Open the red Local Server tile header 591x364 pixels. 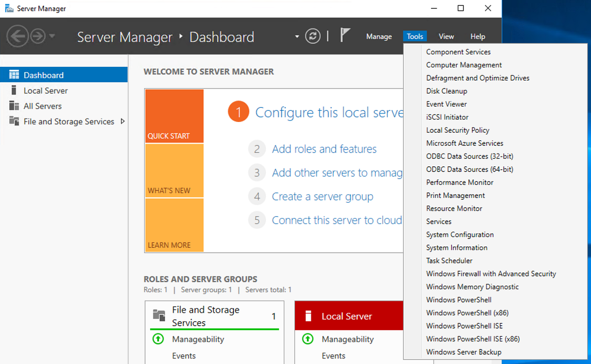(349, 316)
